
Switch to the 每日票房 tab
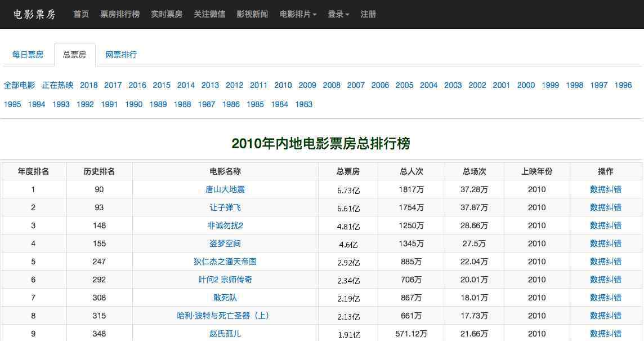click(28, 55)
